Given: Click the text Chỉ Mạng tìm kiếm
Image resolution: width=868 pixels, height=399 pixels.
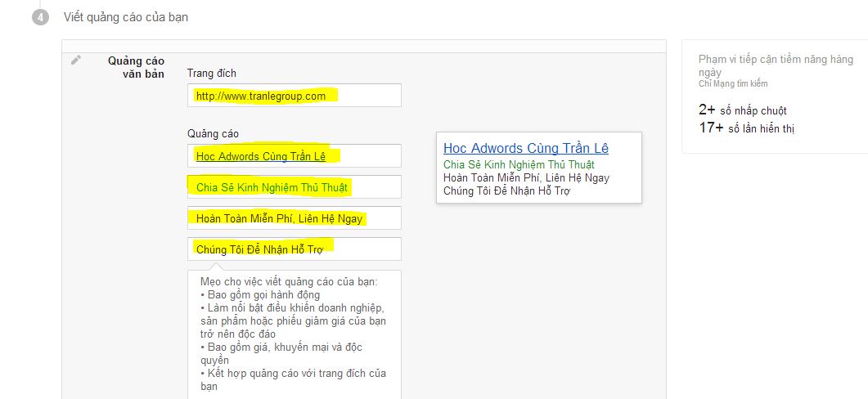Looking at the screenshot, I should pos(733,84).
